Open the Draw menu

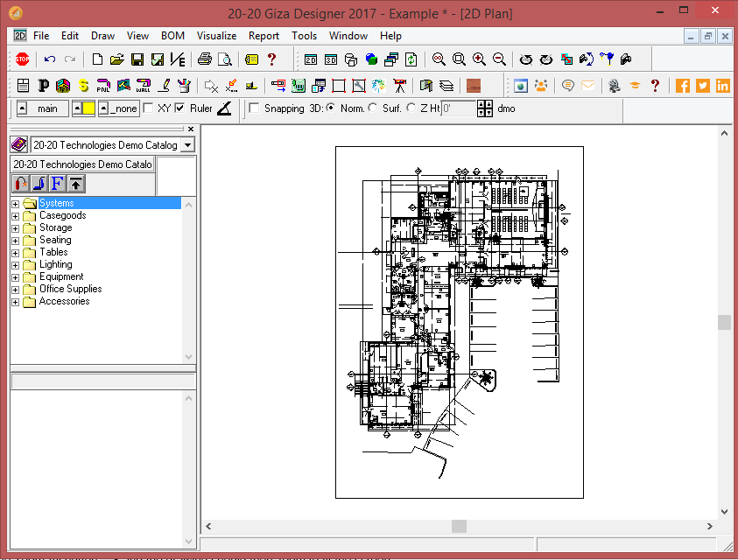[x=102, y=36]
